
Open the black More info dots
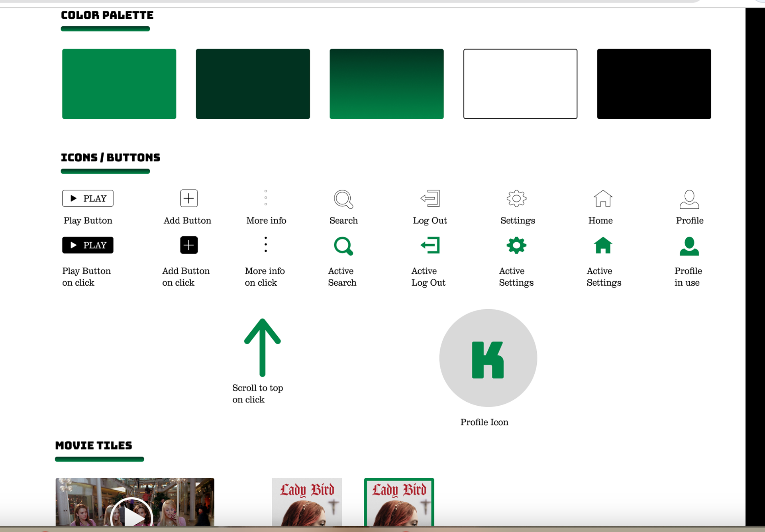[x=266, y=244]
